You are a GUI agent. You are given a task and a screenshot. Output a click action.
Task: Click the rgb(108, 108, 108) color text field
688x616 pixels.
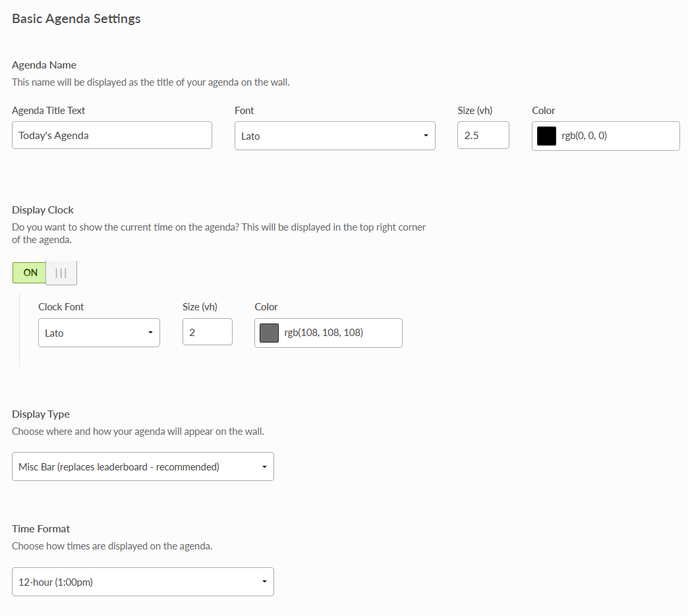coord(330,333)
